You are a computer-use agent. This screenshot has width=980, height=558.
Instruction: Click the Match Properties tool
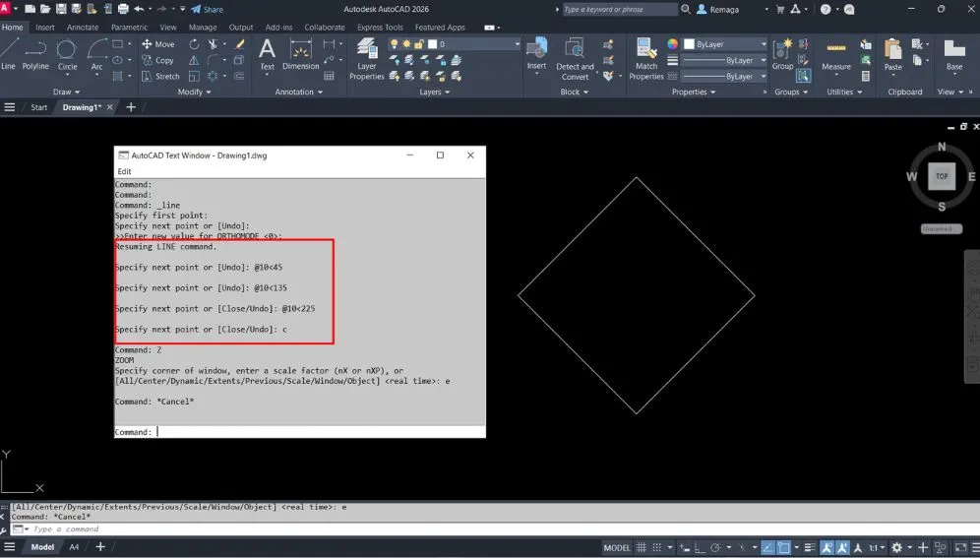pos(646,56)
